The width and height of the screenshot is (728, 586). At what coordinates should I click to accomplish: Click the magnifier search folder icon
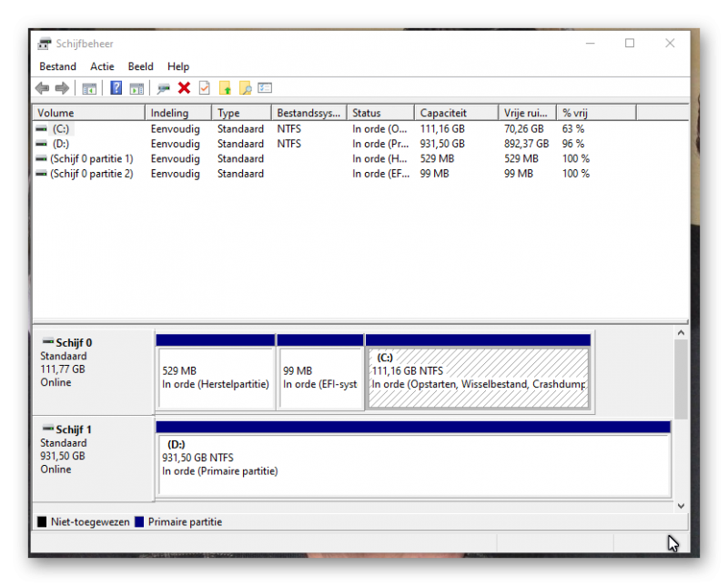click(245, 88)
